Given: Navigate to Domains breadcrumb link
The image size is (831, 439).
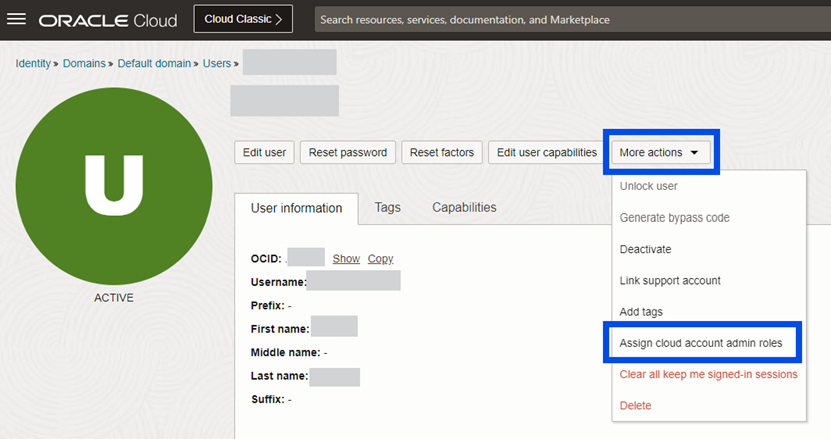Looking at the screenshot, I should [x=85, y=64].
